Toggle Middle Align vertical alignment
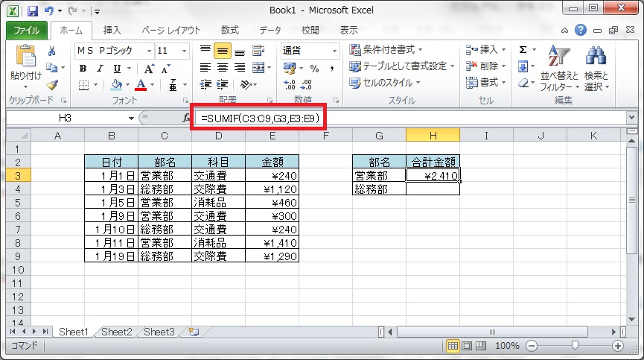Screen dimensions: 644x360 (x=222, y=51)
